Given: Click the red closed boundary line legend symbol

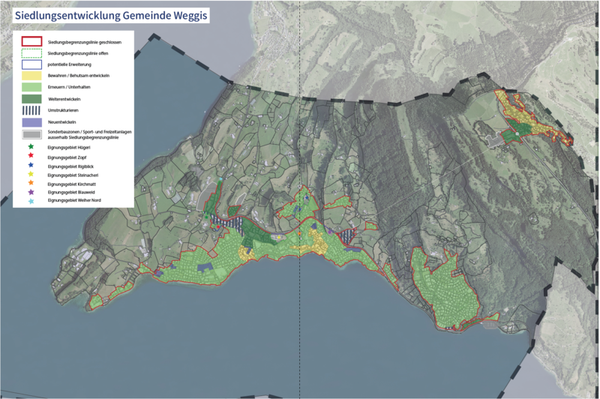Looking at the screenshot, I should [32, 41].
